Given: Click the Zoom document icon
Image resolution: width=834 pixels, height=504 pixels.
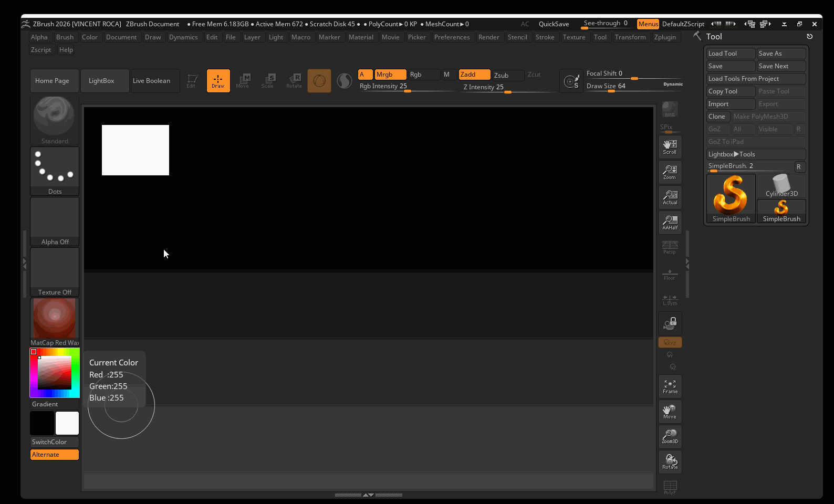Looking at the screenshot, I should click(670, 172).
